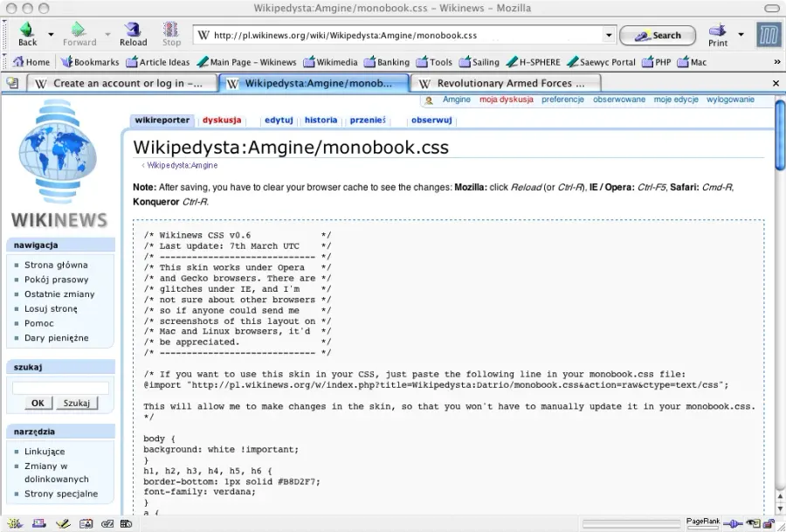
Task: Toggle online/offline plug icon in status bar
Action: 734,524
